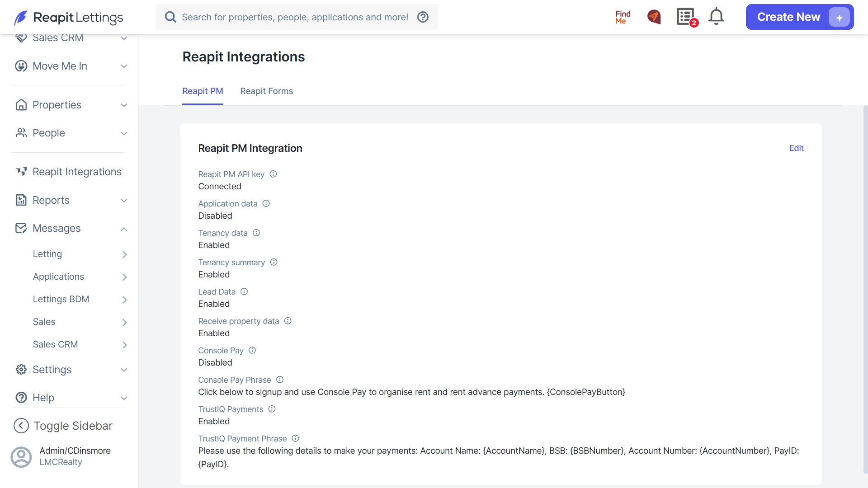Click the Edit link for PM Integration
Image resolution: width=868 pixels, height=488 pixels.
click(x=796, y=148)
